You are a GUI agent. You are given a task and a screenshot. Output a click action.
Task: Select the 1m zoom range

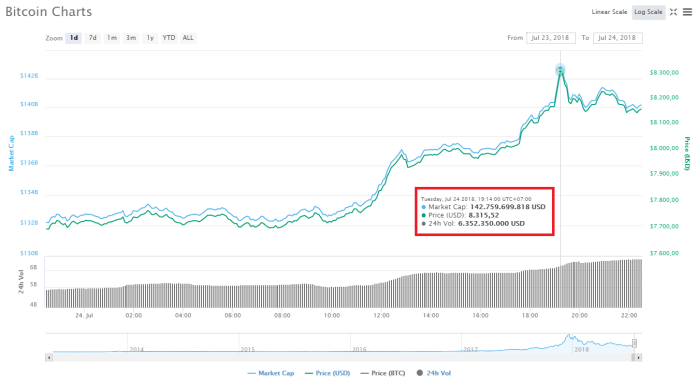tap(112, 38)
